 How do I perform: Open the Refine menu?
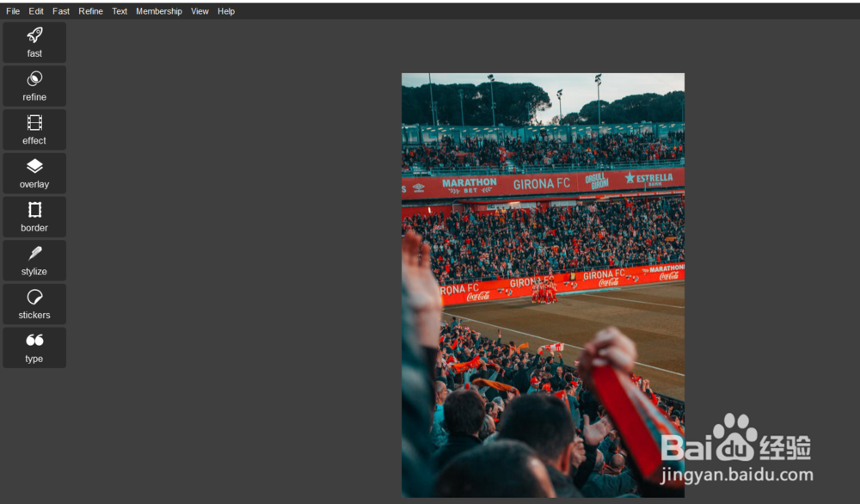click(x=90, y=11)
